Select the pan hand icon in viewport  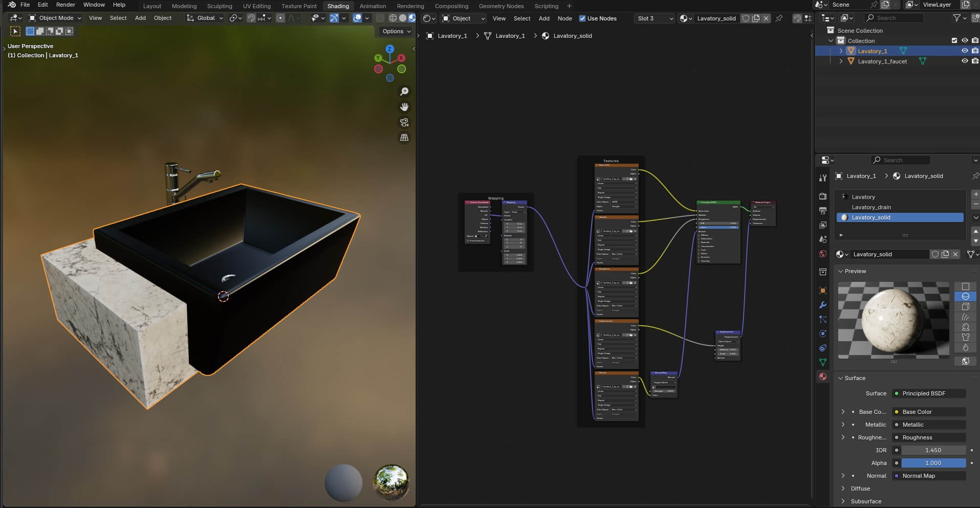click(x=404, y=107)
